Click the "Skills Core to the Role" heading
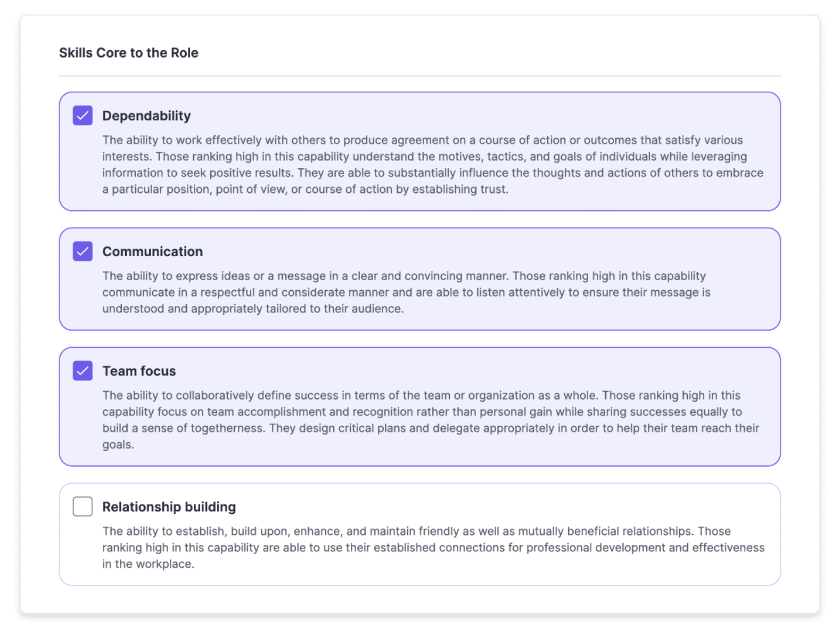 point(128,53)
